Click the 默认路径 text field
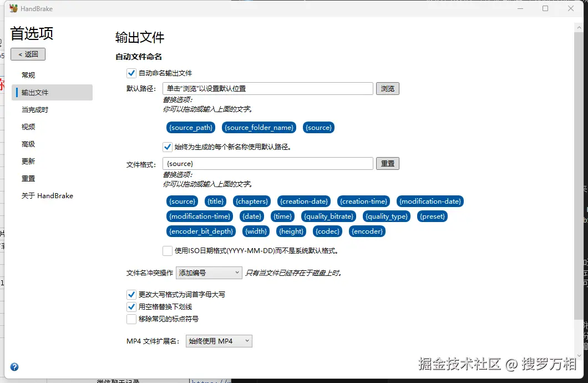This screenshot has width=588, height=383. (268, 88)
